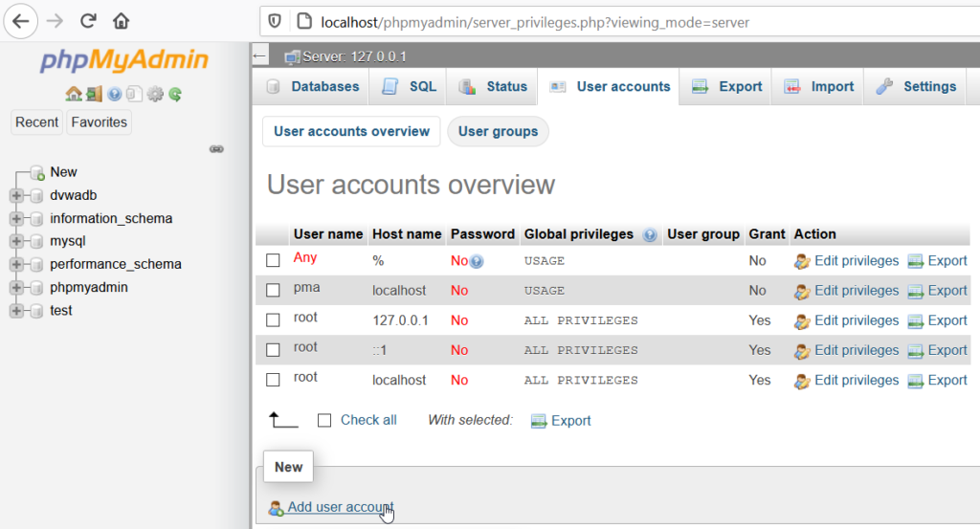Click the Recent button
This screenshot has width=980, height=529.
[37, 122]
